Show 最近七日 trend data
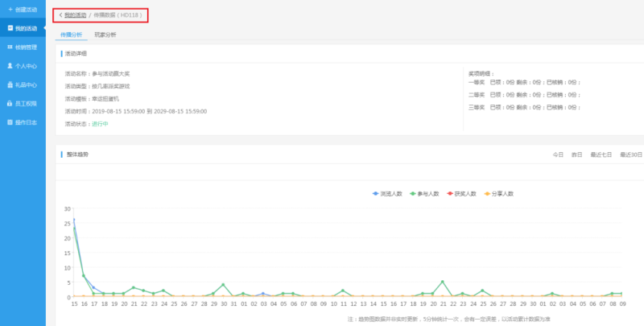The width and height of the screenshot is (644, 326). pos(601,154)
